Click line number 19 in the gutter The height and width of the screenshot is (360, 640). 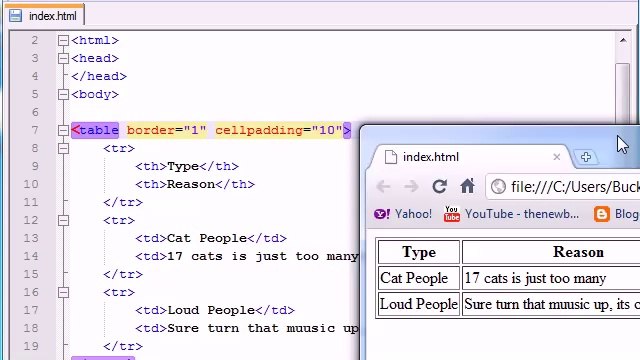click(31, 346)
